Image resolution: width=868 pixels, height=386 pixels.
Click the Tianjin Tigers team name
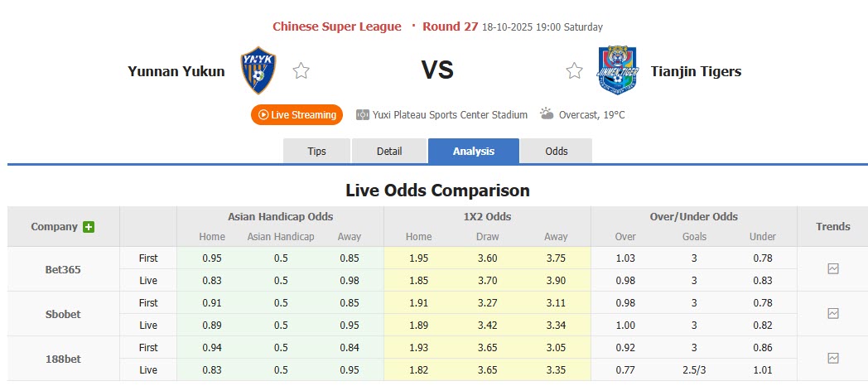click(696, 71)
